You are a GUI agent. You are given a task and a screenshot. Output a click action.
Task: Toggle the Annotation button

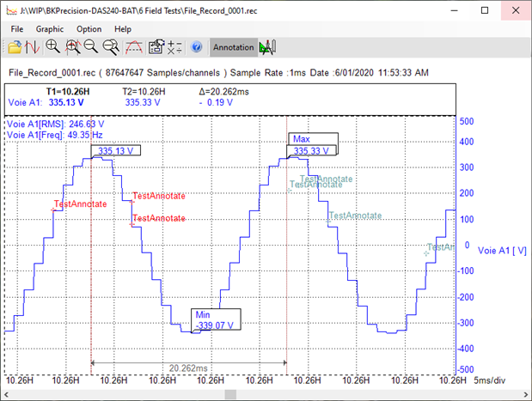(x=233, y=46)
